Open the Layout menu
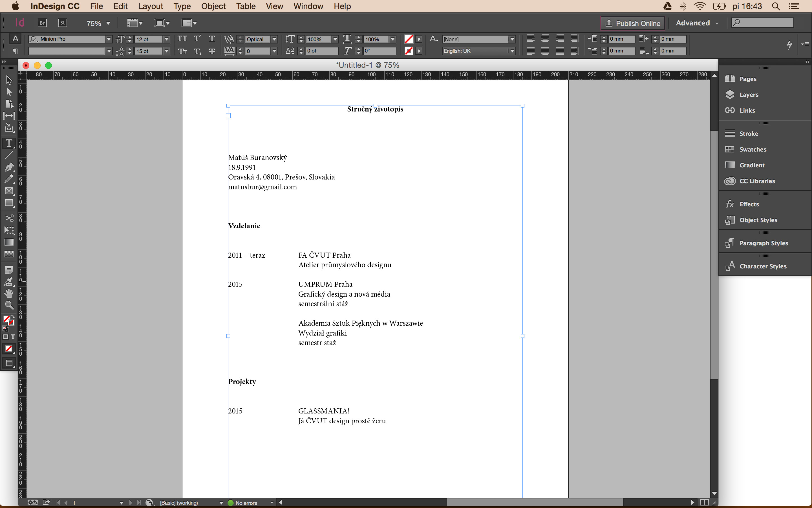 (151, 6)
